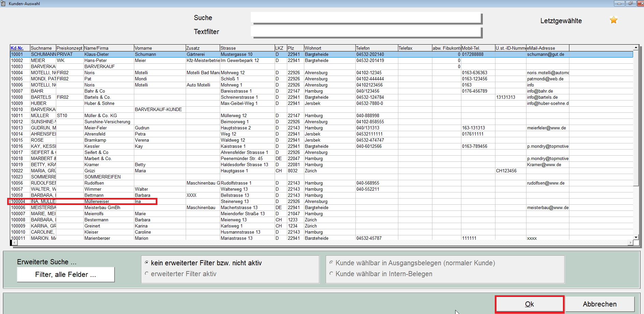The height and width of the screenshot is (314, 644).
Task: Select 'erweiterter Filter aktiv' radio button
Action: (147, 273)
